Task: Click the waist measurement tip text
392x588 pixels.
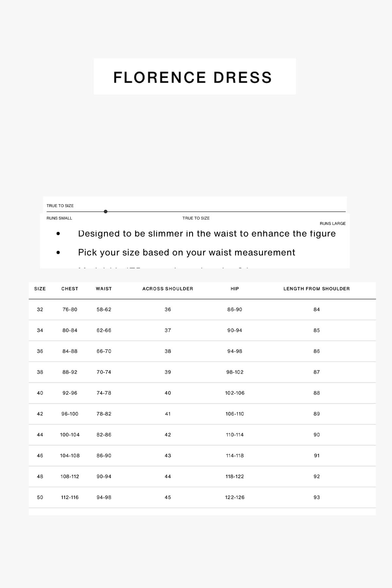Action: [187, 253]
